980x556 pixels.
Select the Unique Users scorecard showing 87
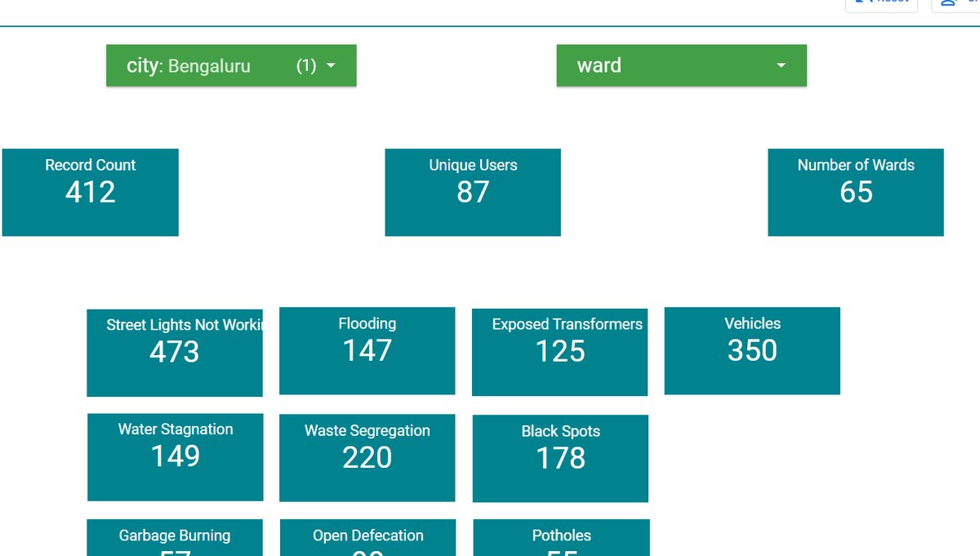click(x=473, y=193)
